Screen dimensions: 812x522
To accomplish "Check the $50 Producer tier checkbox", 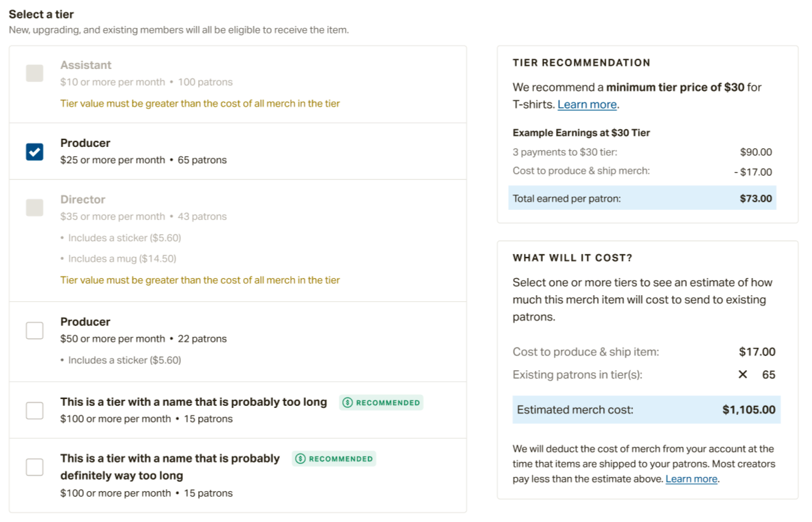I will point(35,331).
